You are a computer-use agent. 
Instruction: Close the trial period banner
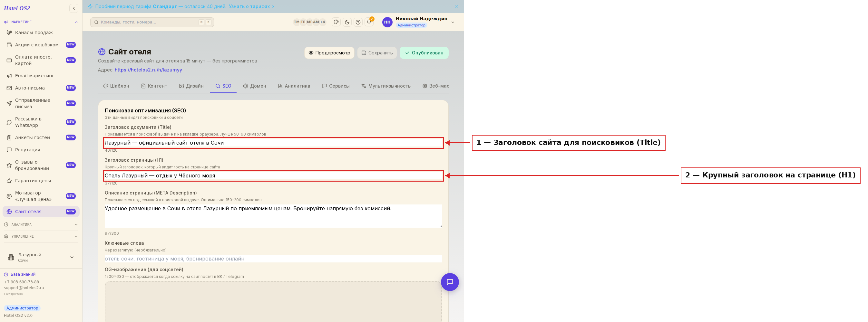[x=457, y=6]
